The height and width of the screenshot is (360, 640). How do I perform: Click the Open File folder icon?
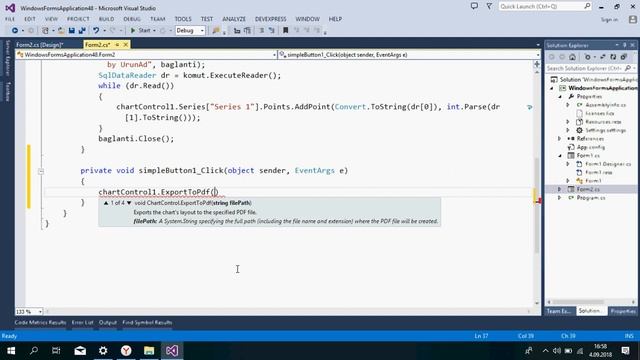coord(61,31)
